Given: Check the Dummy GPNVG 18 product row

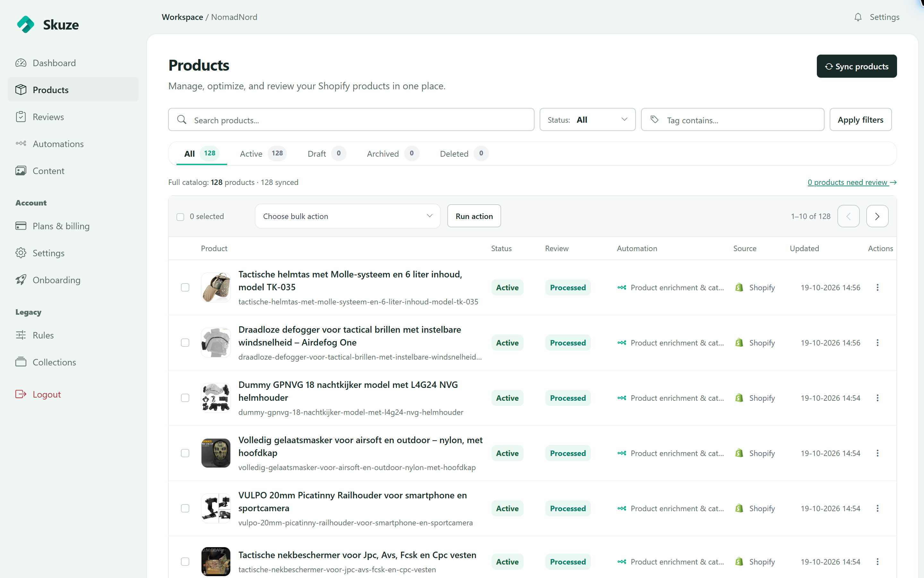Looking at the screenshot, I should tap(185, 398).
